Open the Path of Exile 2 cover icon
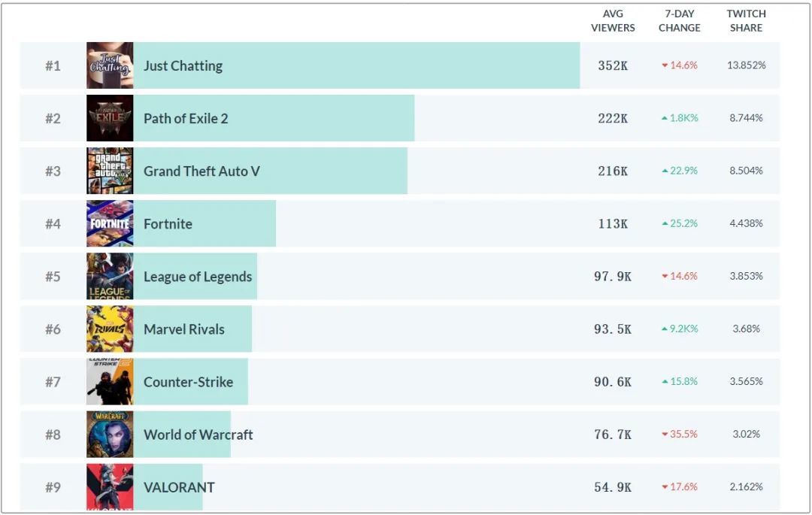 pos(110,118)
